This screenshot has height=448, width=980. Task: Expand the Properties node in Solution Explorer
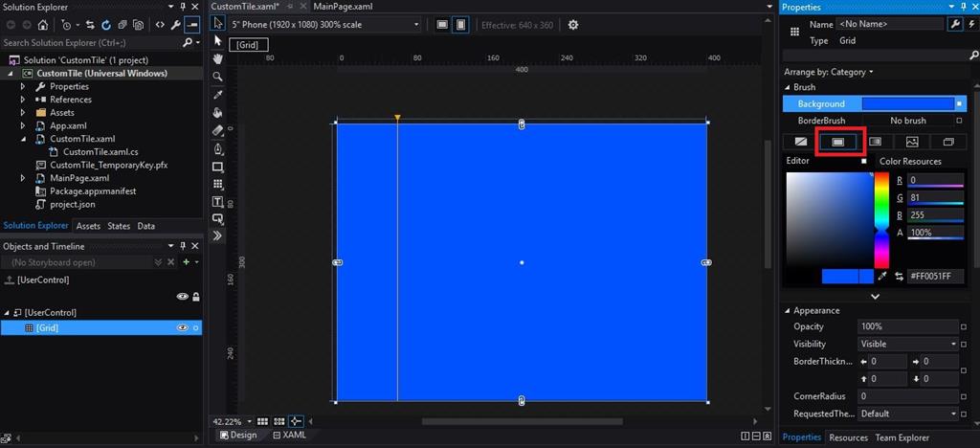click(23, 86)
